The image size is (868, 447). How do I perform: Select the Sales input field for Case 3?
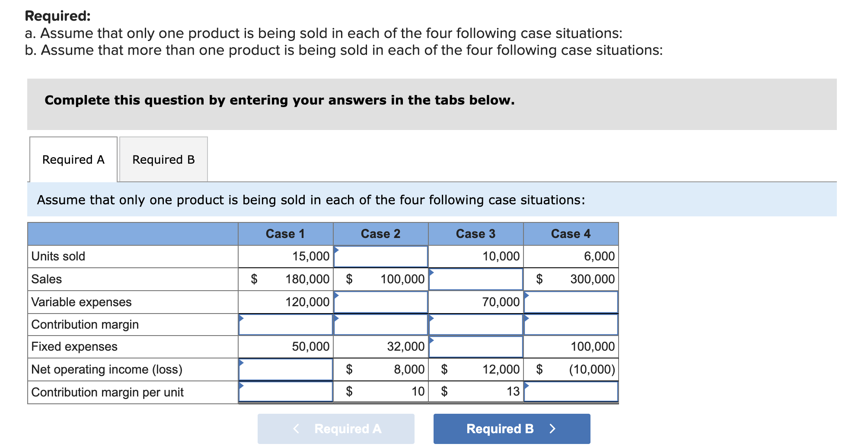point(475,279)
